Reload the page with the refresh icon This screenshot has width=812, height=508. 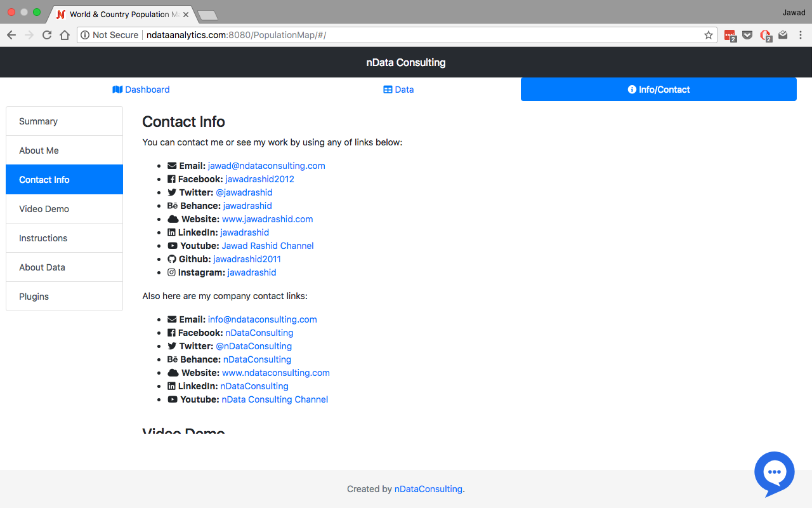[47, 35]
